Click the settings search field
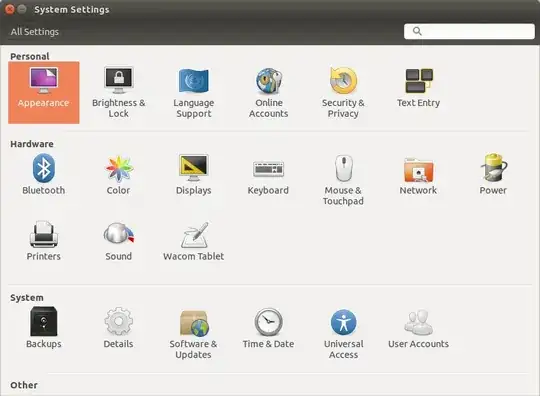The height and width of the screenshot is (396, 540). coord(469,31)
